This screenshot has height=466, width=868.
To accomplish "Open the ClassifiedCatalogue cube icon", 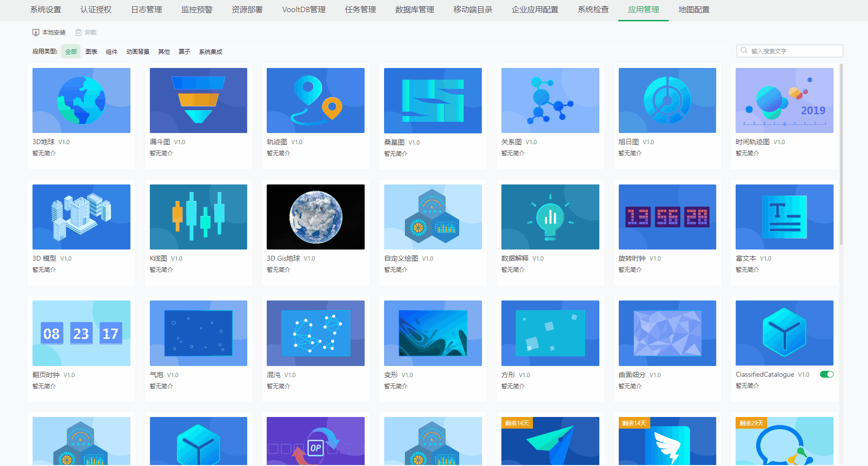I will click(x=785, y=333).
